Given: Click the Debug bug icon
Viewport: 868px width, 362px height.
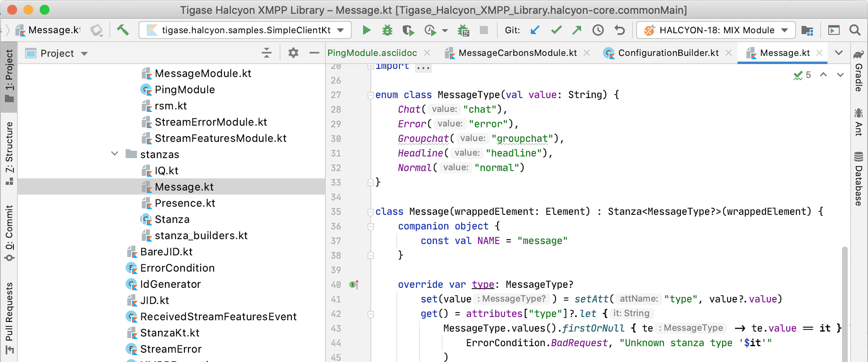Looking at the screenshot, I should click(387, 30).
